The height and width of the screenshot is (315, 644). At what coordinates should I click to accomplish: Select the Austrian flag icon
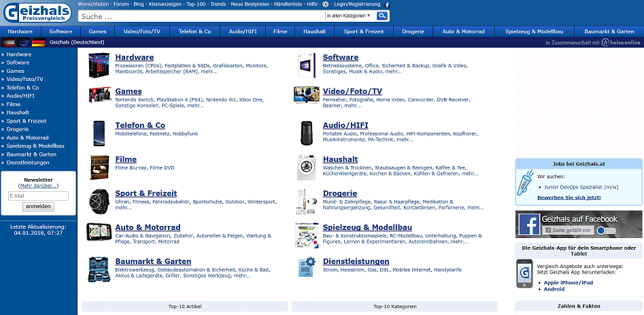(x=8, y=42)
